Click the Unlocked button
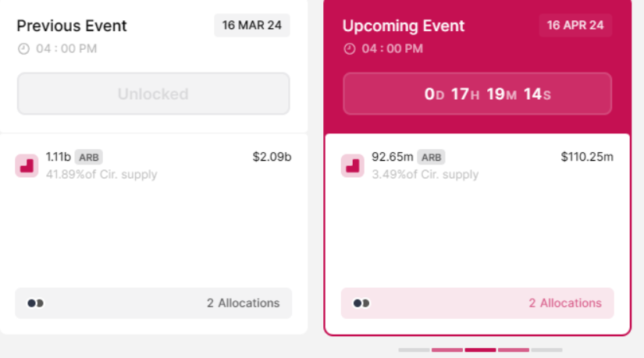 tap(154, 94)
